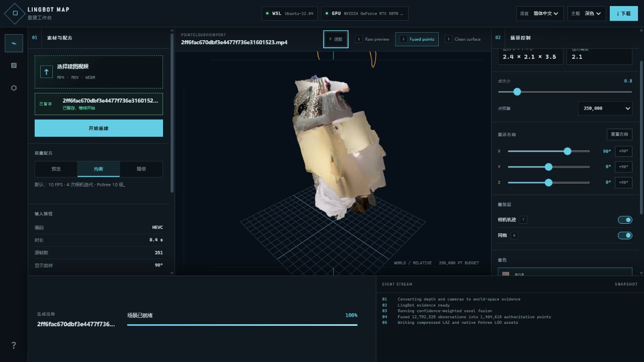Screen dimensions: 644x362
Task: Click the WORLD / RELATIVE viewport label
Action: pos(413,263)
